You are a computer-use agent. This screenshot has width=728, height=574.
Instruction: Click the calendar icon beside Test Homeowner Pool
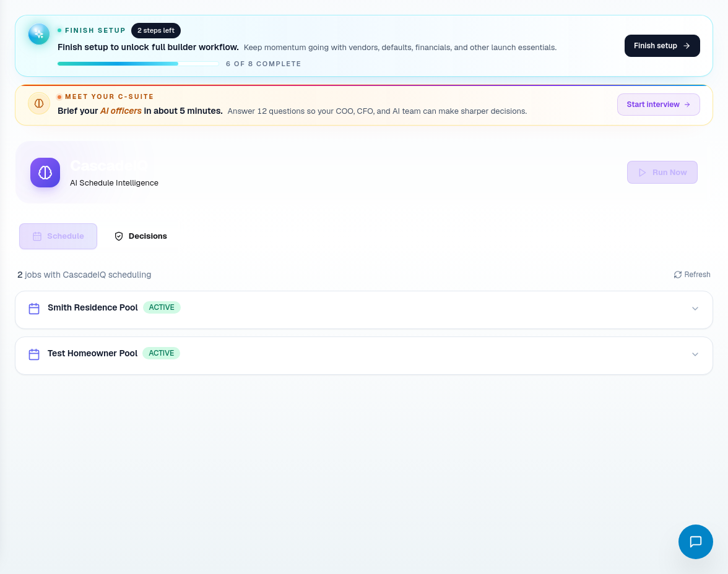point(34,354)
